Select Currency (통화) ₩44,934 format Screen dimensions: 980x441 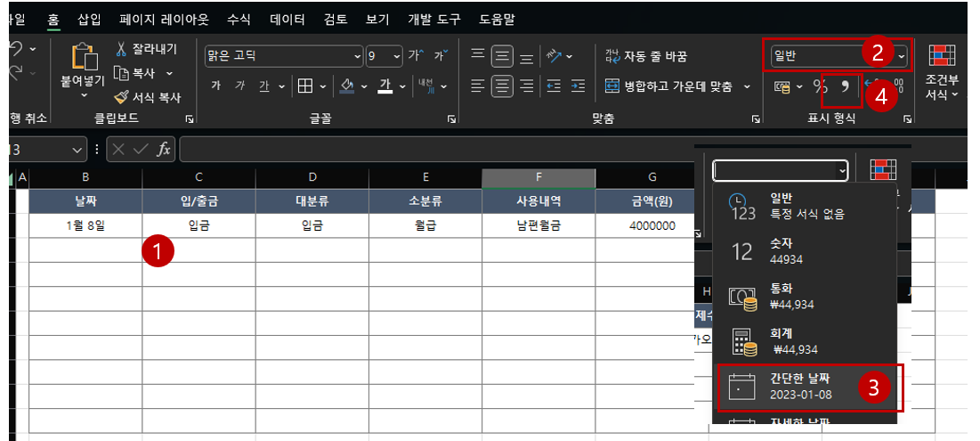tap(806, 297)
